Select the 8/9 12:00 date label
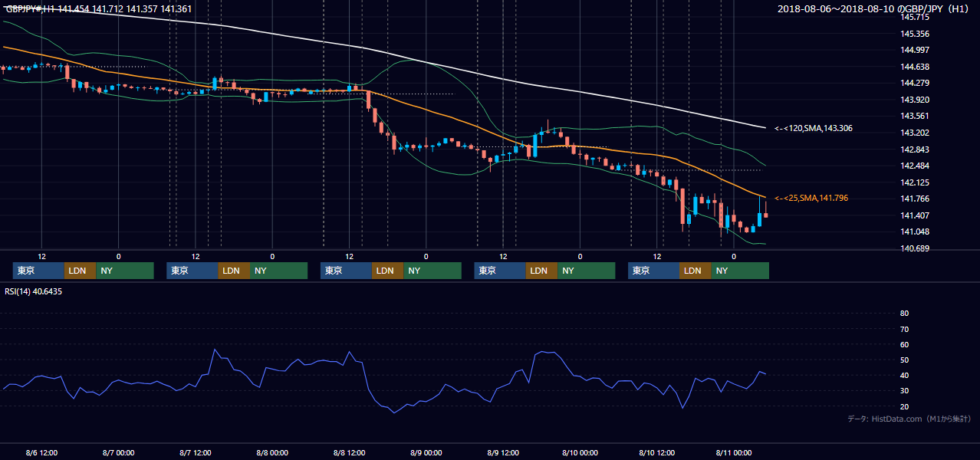 tap(503, 452)
